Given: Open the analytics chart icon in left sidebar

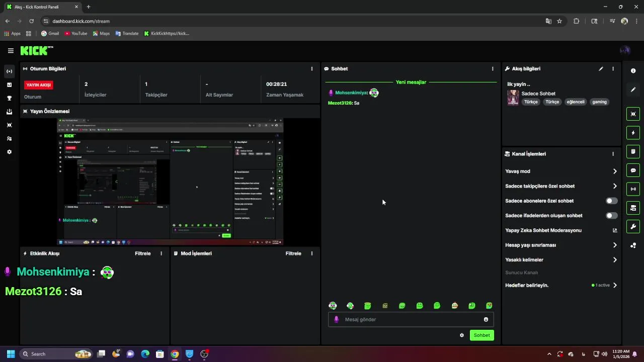Looking at the screenshot, I should pyautogui.click(x=9, y=84).
